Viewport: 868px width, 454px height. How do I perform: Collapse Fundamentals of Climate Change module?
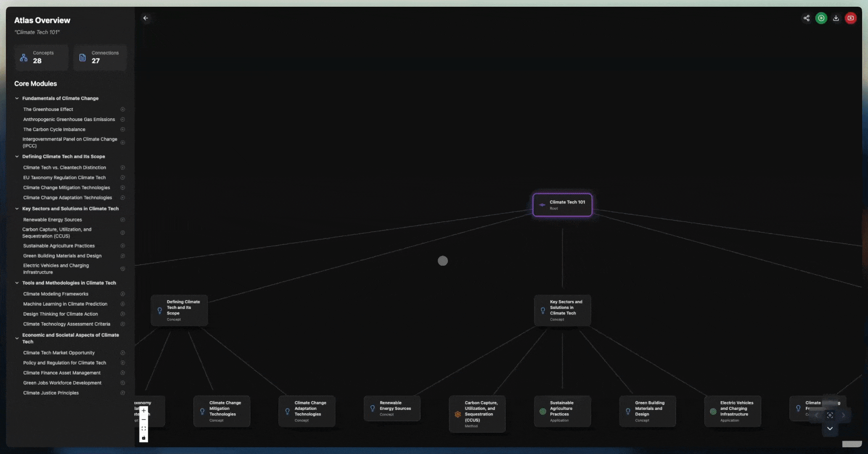pos(17,98)
